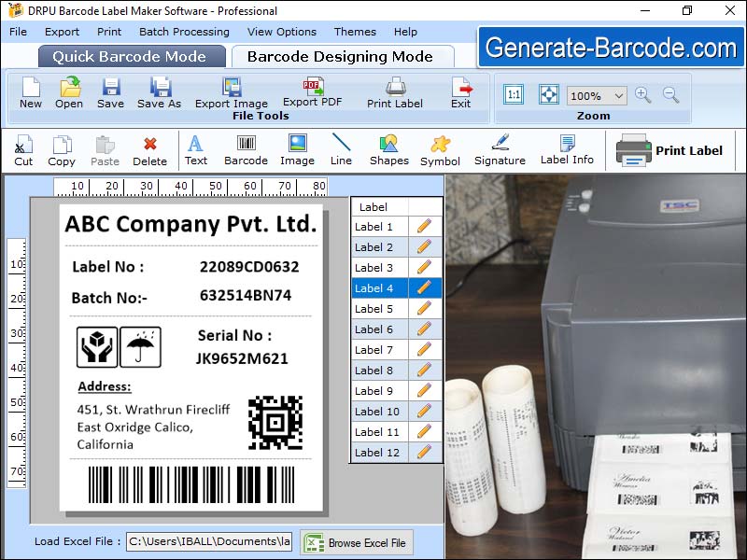Open Label Info
This screenshot has height=560, width=747.
567,149
